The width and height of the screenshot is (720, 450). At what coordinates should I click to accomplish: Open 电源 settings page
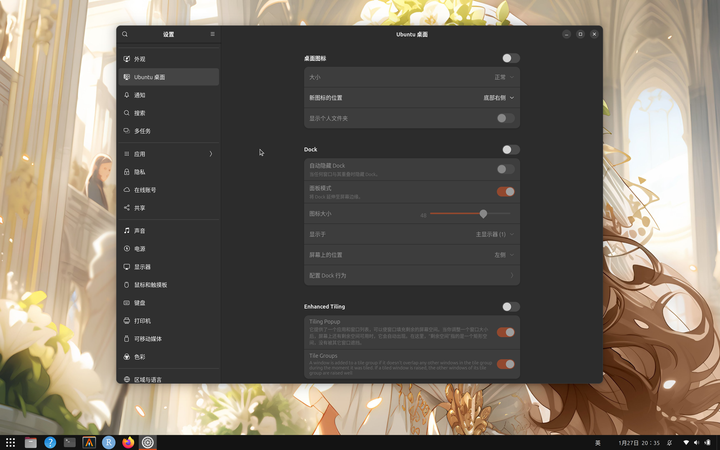[169, 248]
